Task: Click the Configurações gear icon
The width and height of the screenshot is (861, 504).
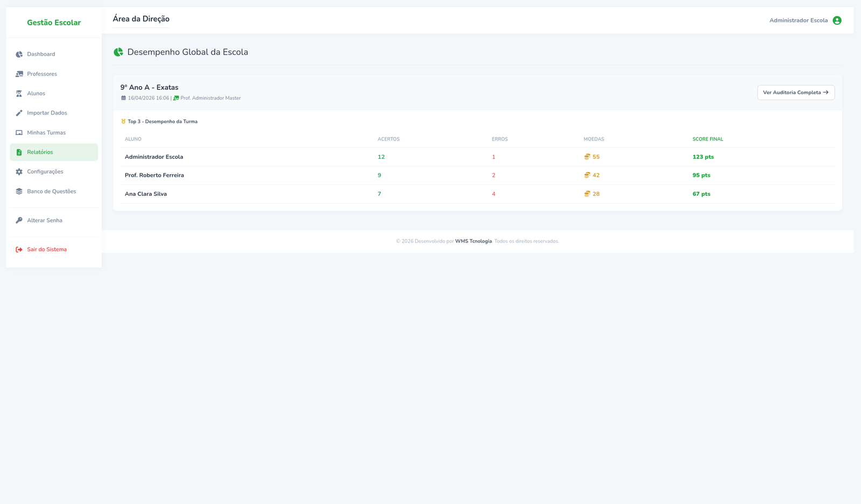Action: pos(19,172)
